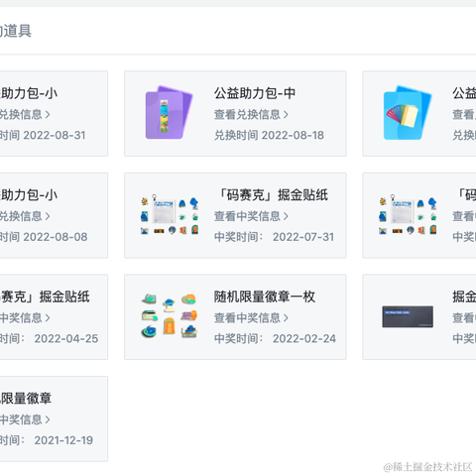Viewport: 476px width, 476px height.
Task: Click the 公益助力包-中 title
Action: 255,93
